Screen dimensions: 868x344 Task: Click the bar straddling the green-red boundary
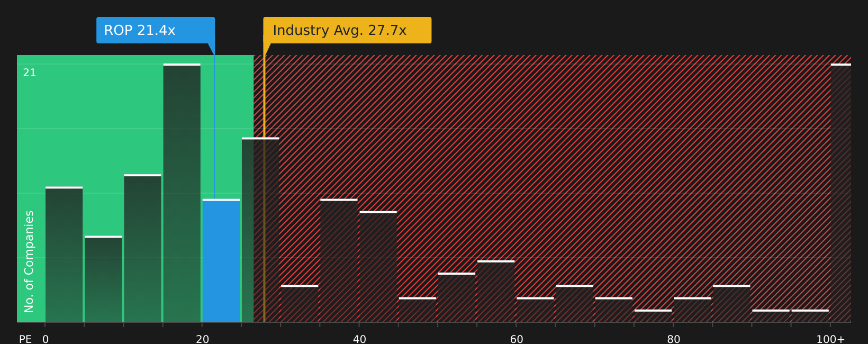click(260, 230)
